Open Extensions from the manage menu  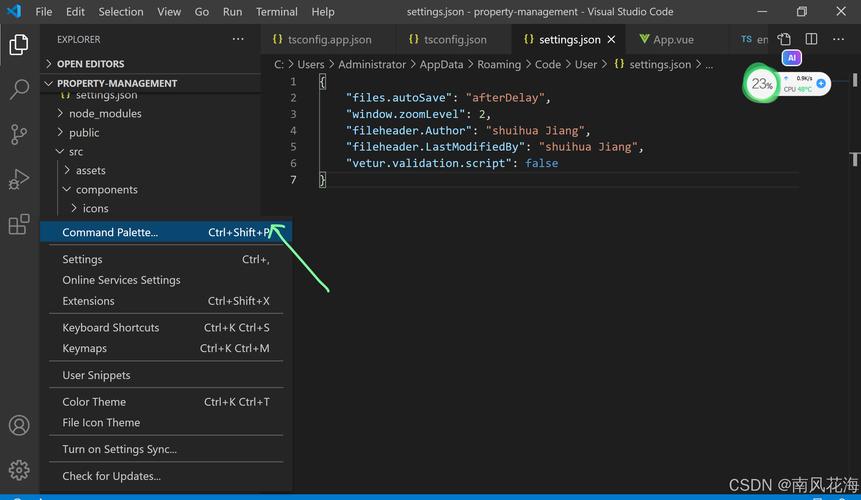point(166,301)
